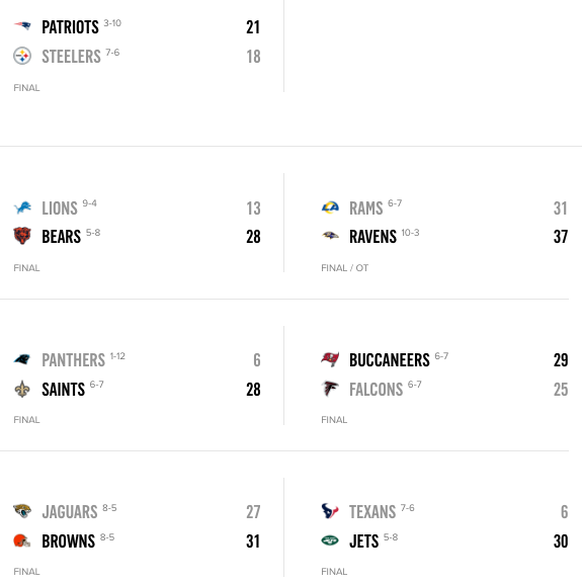Open the BUCCANEERS team name link
Image resolution: width=582 pixels, height=585 pixels.
pos(389,360)
